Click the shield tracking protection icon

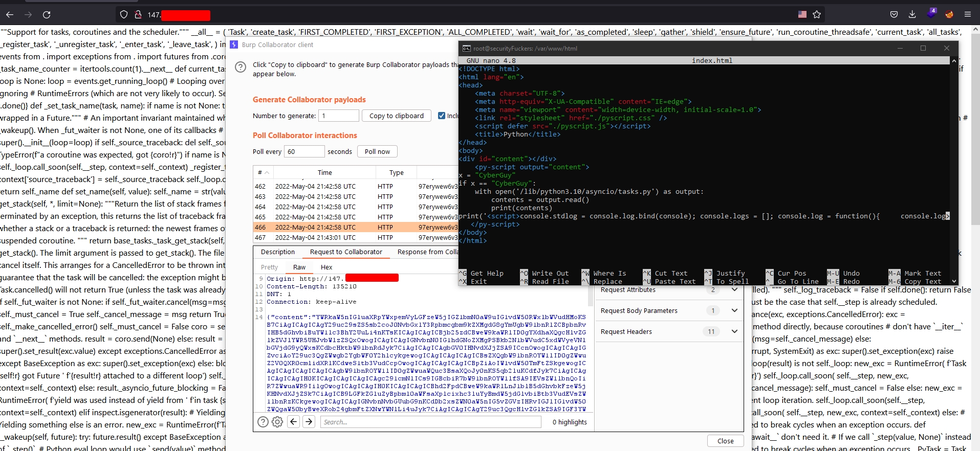(123, 15)
